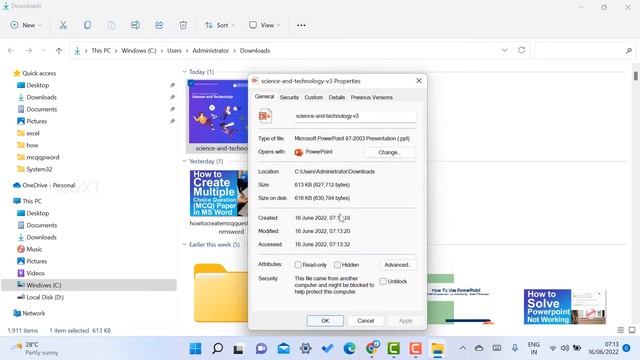640x360 pixels.
Task: Select the General tab in Properties
Action: 264,97
